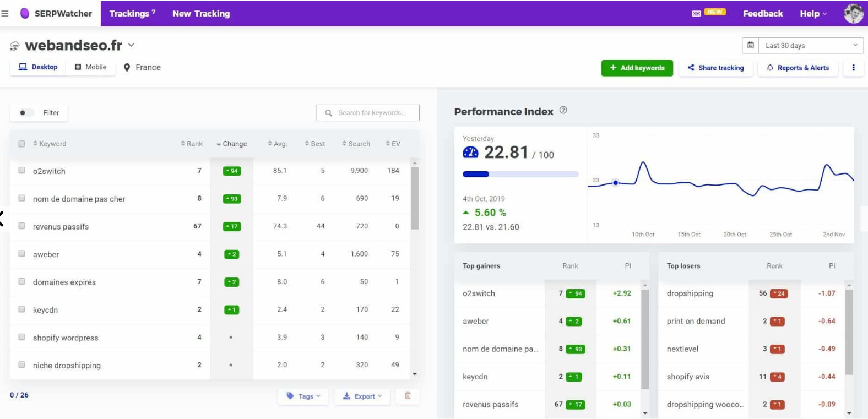This screenshot has width=868, height=419.
Task: Open dropshipping in Top losers
Action: click(x=690, y=293)
